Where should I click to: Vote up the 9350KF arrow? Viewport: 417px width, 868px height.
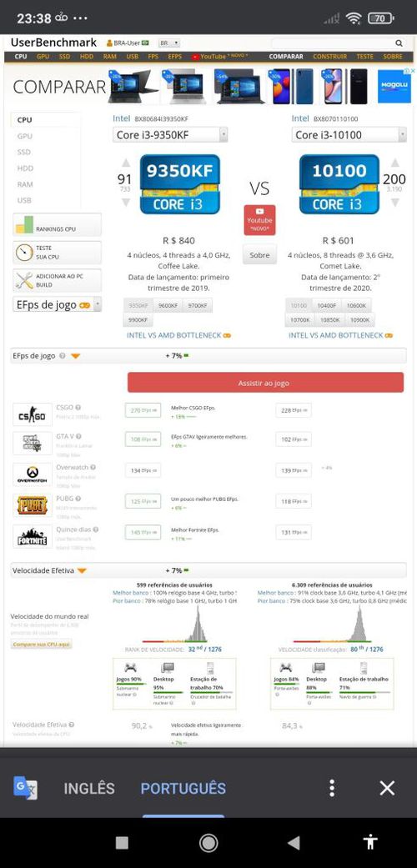coord(126,163)
